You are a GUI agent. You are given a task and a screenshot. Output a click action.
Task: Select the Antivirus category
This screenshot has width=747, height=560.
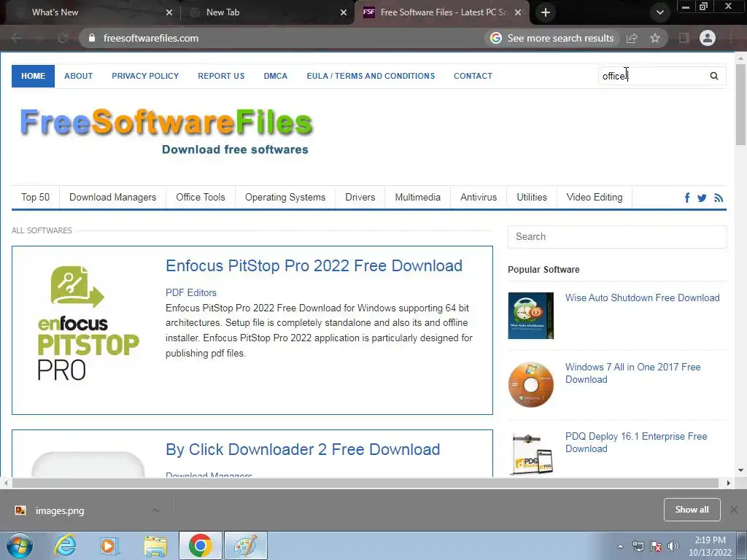(x=479, y=197)
